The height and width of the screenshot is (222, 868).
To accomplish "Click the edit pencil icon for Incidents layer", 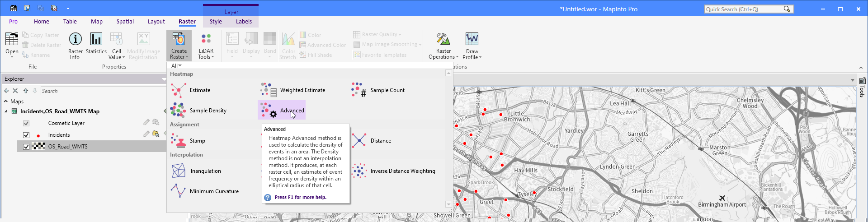I will [x=146, y=134].
